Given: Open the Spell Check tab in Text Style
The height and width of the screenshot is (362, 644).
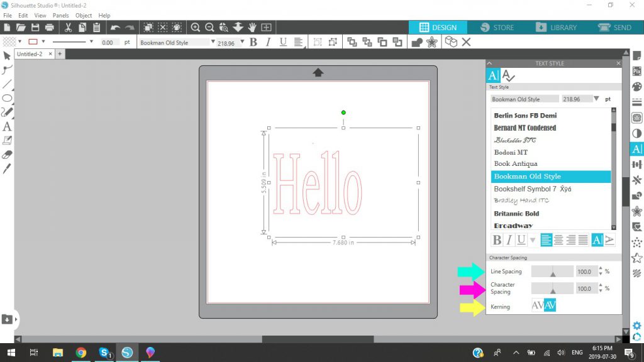Looking at the screenshot, I should 508,75.
